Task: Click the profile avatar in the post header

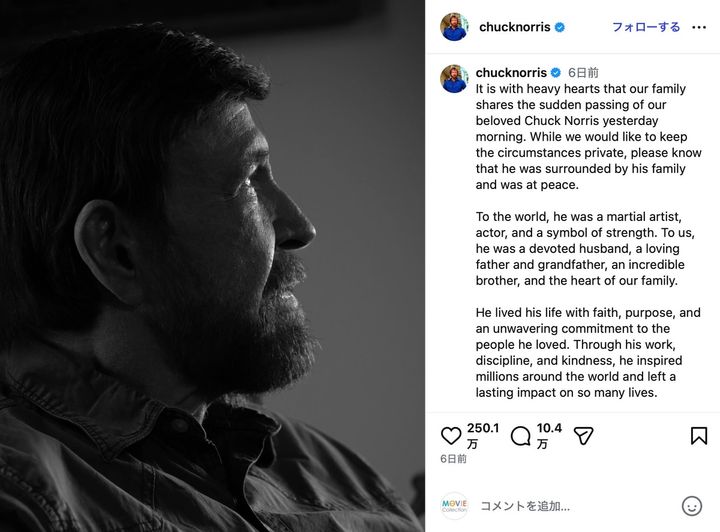Action: (454, 27)
